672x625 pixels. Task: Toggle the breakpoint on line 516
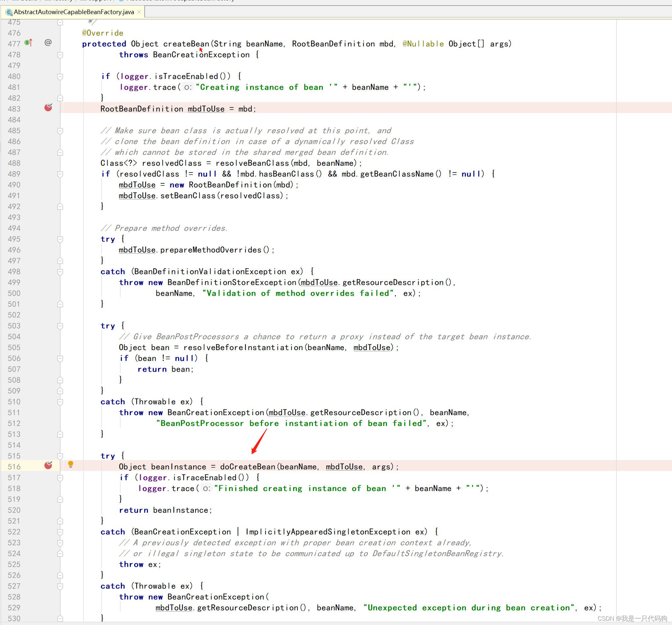coord(48,465)
